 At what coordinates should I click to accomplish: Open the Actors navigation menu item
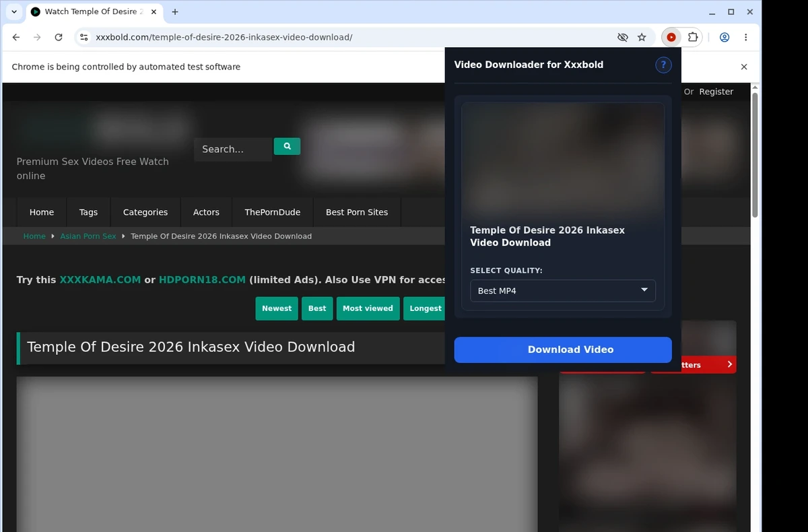pyautogui.click(x=206, y=212)
